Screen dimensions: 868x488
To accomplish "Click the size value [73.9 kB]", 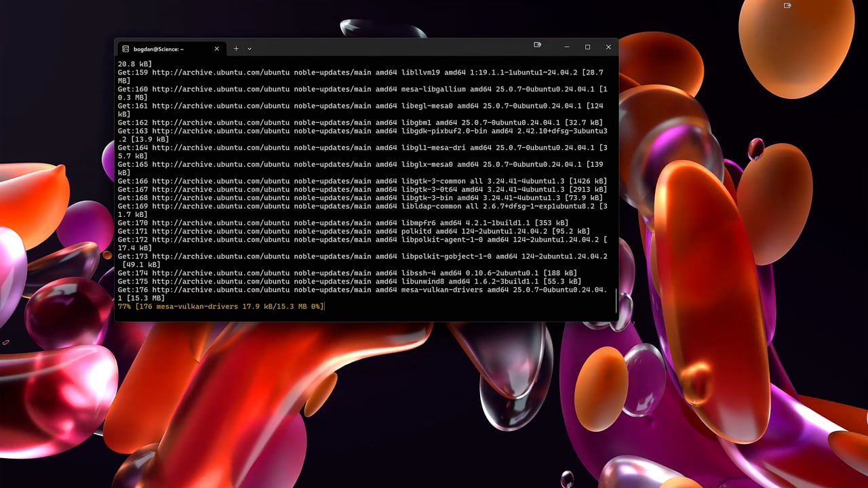I will click(584, 198).
